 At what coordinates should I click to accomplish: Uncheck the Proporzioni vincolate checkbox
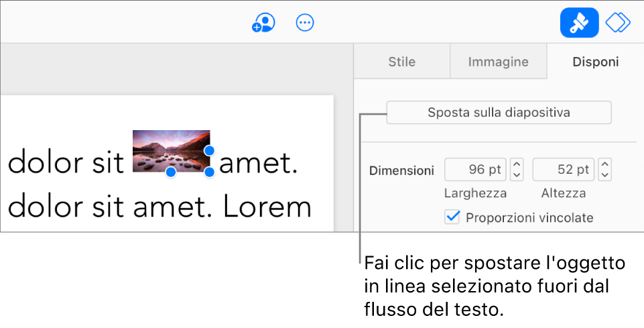pos(452,217)
